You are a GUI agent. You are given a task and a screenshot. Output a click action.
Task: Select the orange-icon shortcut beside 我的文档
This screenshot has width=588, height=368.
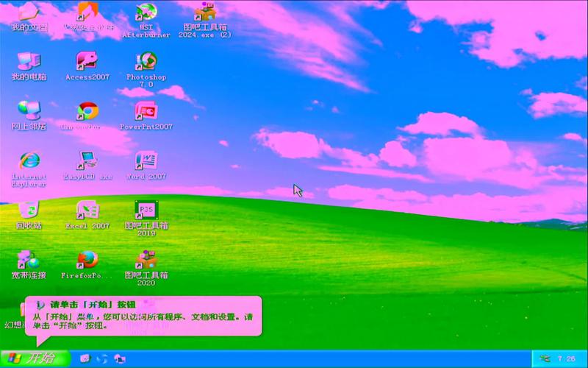[87, 17]
